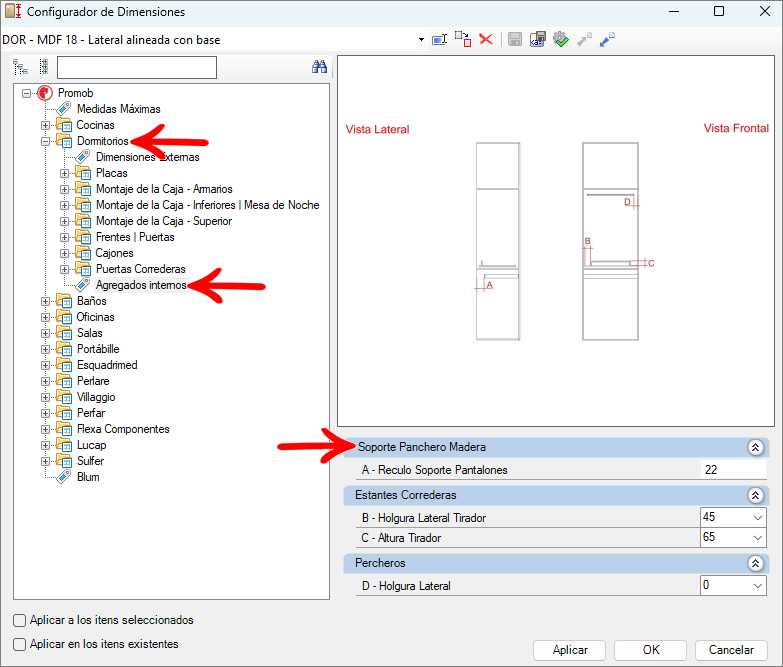Click the Cocinas folder icon

coord(64,125)
